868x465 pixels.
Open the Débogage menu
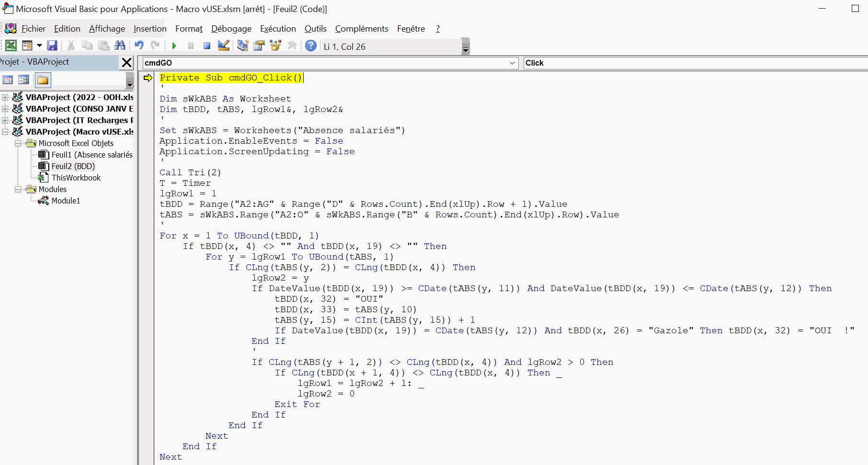point(231,29)
